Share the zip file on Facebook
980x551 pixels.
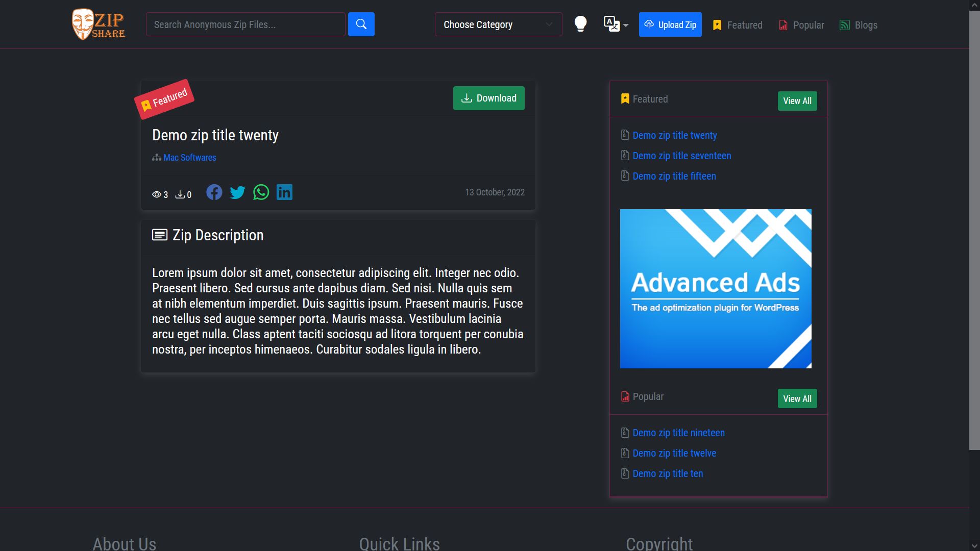coord(214,192)
